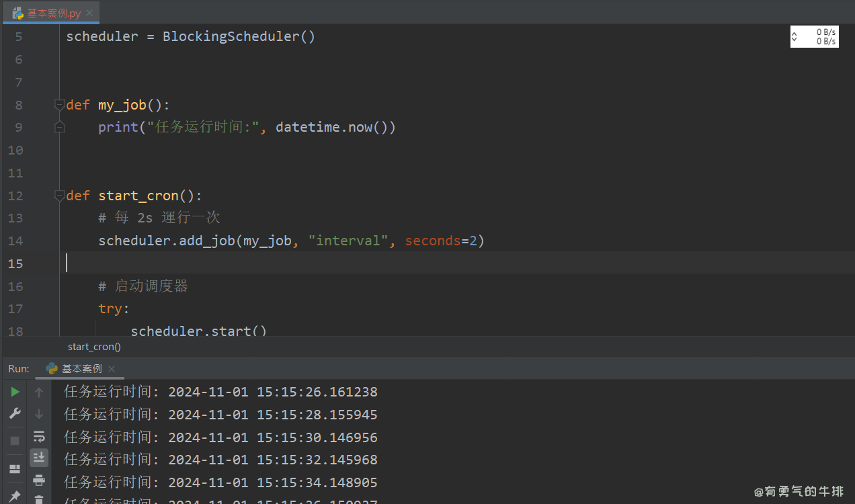Screen dimensions: 855x504
Task: Click the start_cron() breadcrumb item
Action: click(x=93, y=346)
